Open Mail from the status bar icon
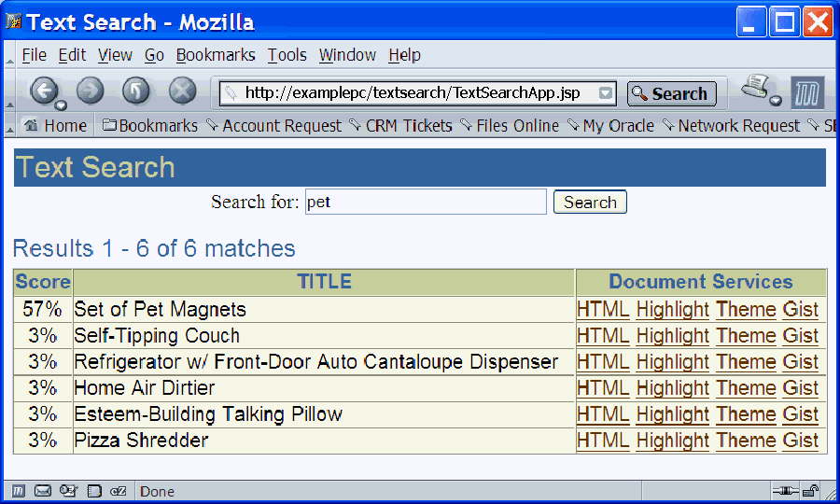840x504 pixels. pyautogui.click(x=43, y=491)
